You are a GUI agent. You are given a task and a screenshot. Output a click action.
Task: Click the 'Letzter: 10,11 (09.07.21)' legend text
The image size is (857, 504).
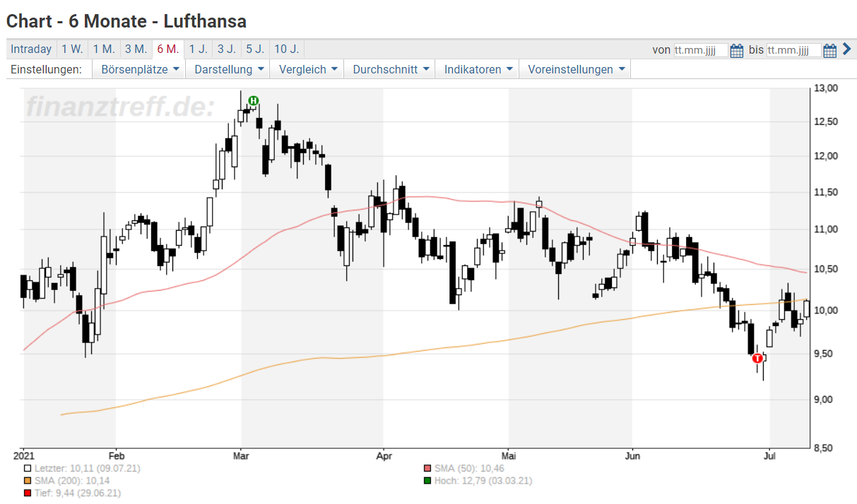(x=86, y=468)
